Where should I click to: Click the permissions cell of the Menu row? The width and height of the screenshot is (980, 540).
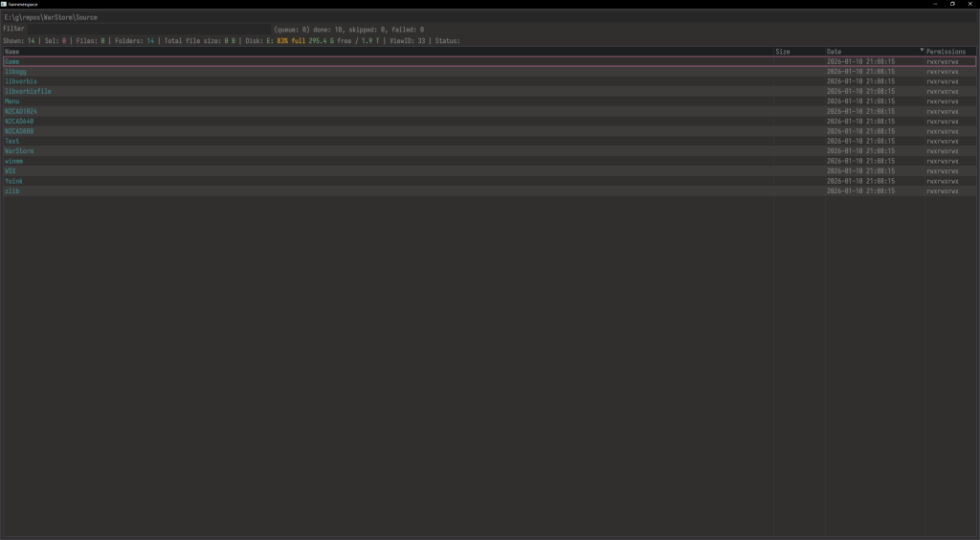tap(943, 101)
